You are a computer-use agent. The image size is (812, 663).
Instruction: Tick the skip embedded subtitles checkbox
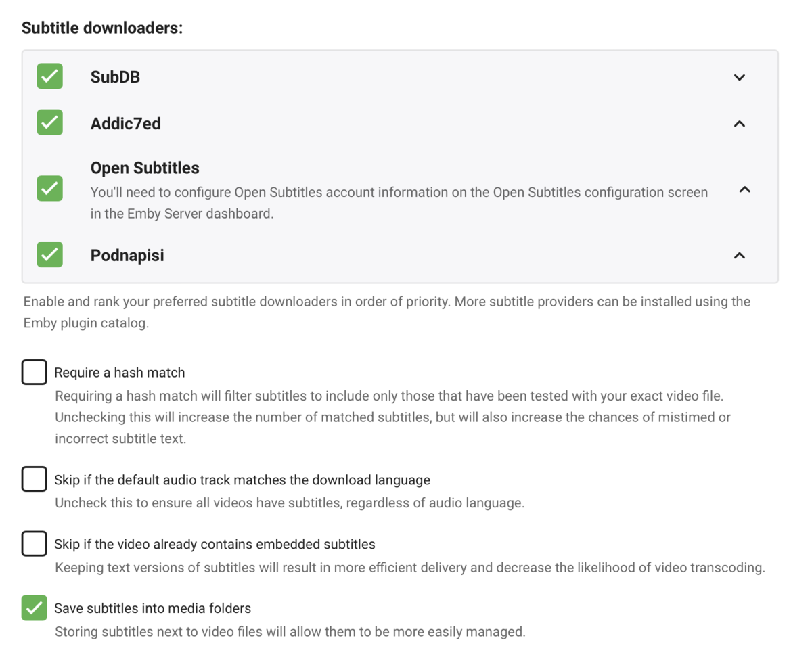pyautogui.click(x=34, y=543)
